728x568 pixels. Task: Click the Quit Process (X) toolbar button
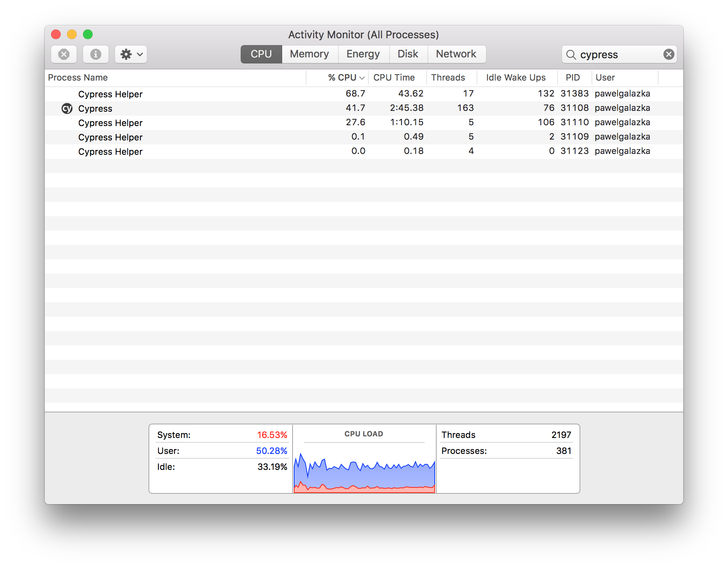pyautogui.click(x=64, y=54)
